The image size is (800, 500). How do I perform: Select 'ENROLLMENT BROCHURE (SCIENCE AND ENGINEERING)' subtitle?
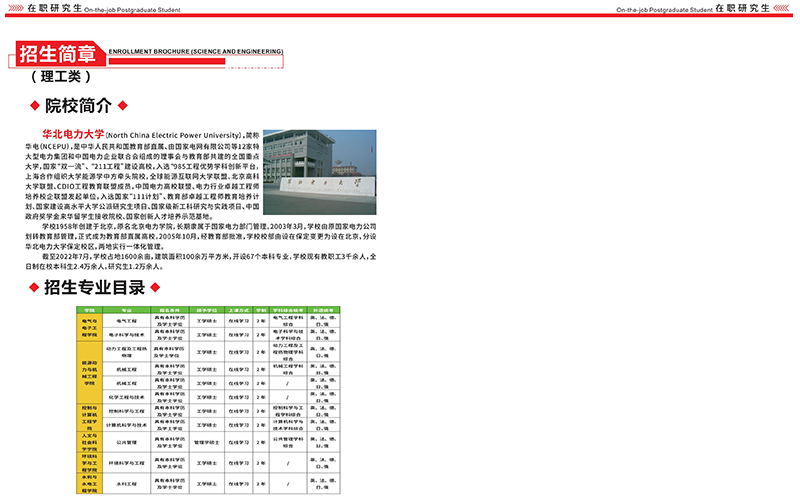click(x=195, y=52)
